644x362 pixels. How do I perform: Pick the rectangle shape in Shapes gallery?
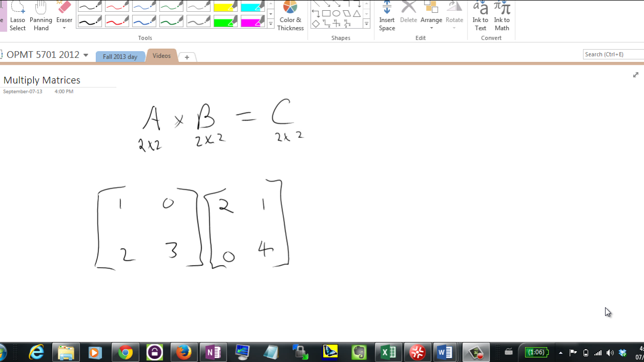coord(326,13)
